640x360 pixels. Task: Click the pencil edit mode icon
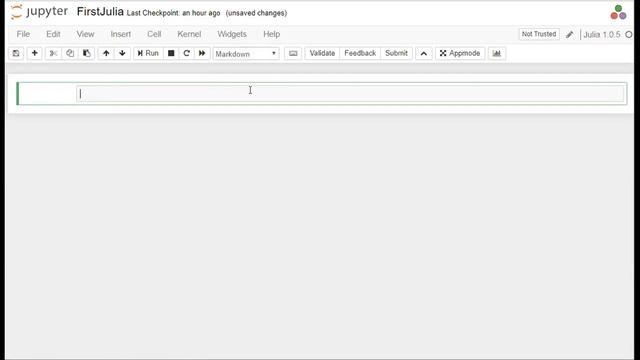(569, 35)
